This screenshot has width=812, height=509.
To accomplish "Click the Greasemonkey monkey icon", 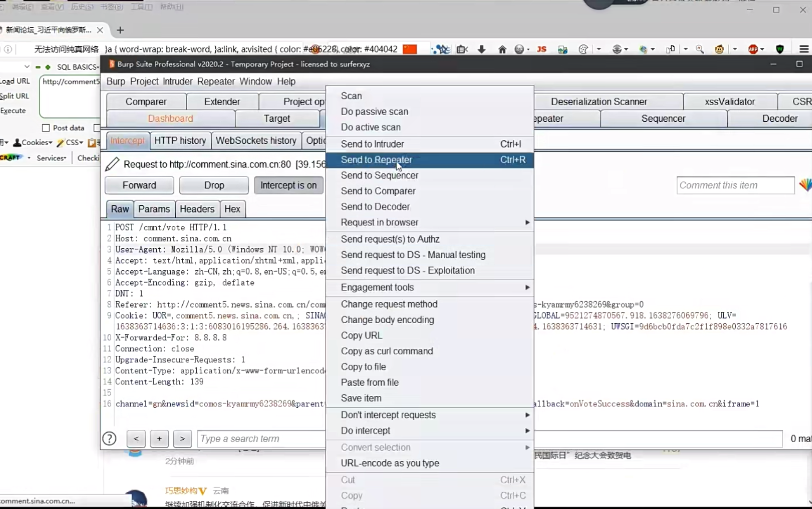I will (x=719, y=49).
